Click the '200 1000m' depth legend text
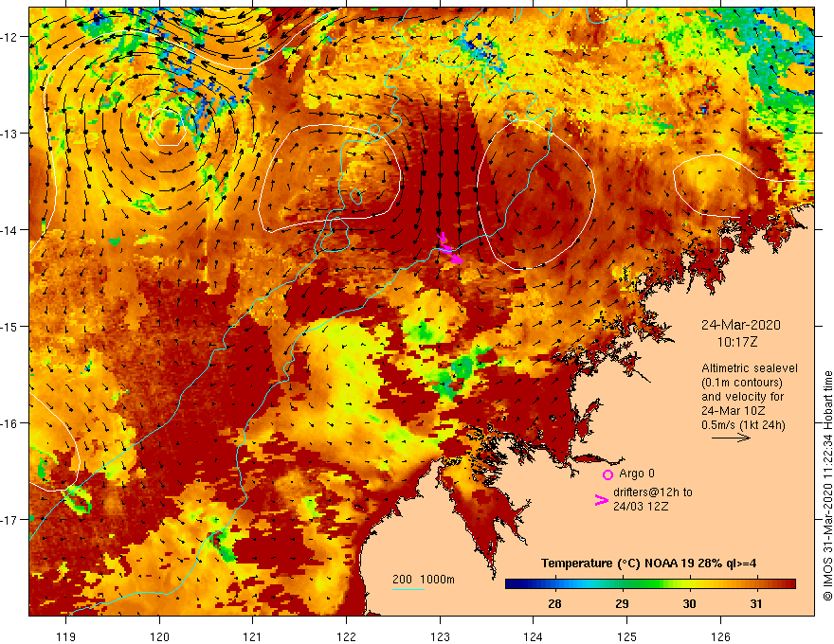The height and width of the screenshot is (644, 834). [424, 580]
